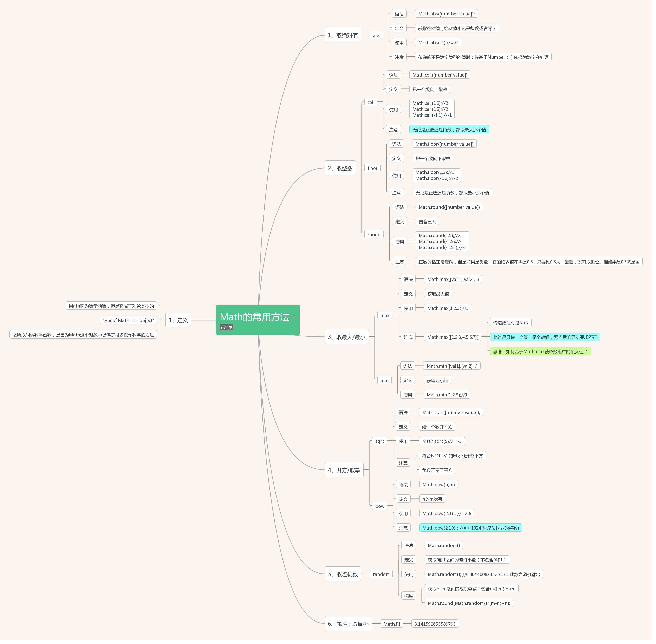Click the 已完成 label tag

click(x=226, y=327)
